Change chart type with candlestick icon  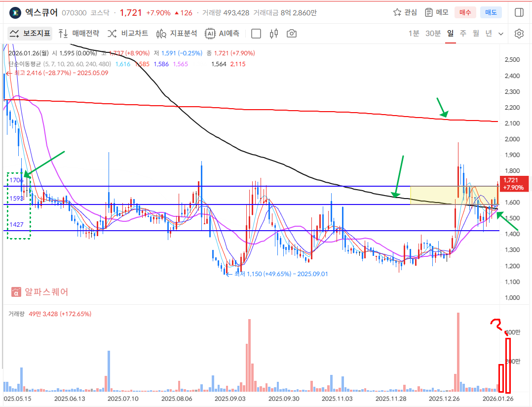coord(274,34)
